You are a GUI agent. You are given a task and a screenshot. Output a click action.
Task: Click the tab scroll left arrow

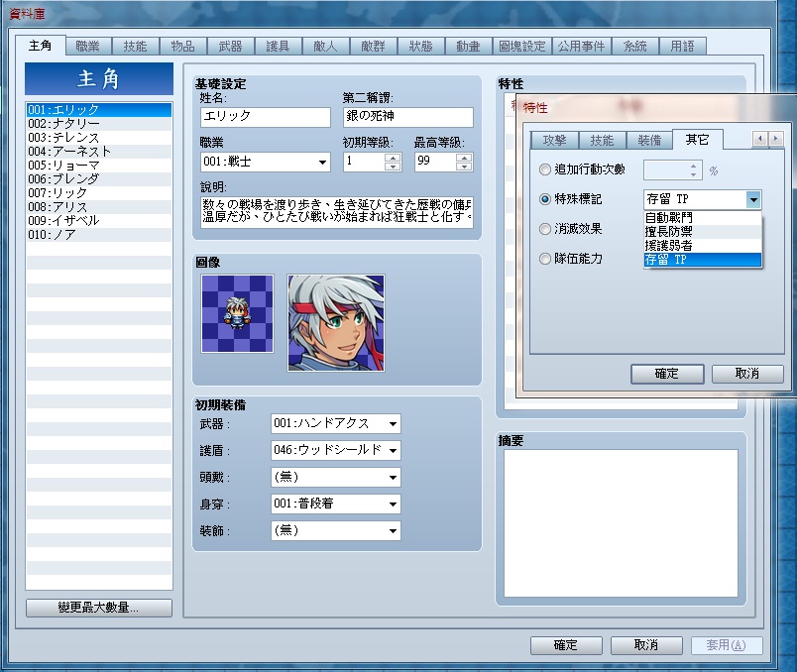click(x=760, y=138)
